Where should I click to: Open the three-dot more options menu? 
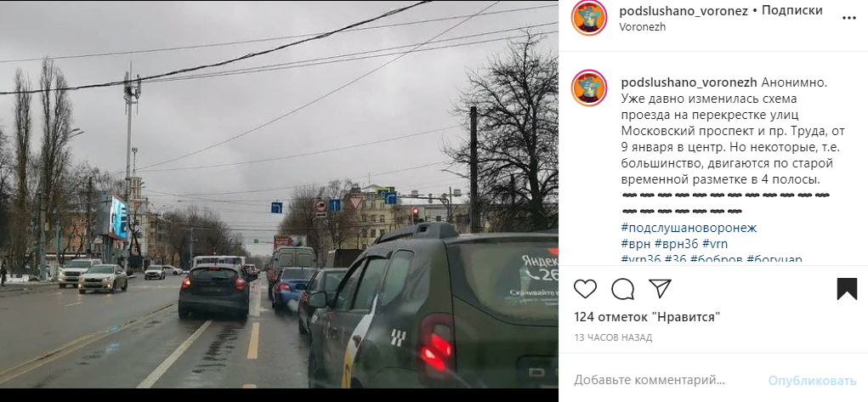pos(849,19)
